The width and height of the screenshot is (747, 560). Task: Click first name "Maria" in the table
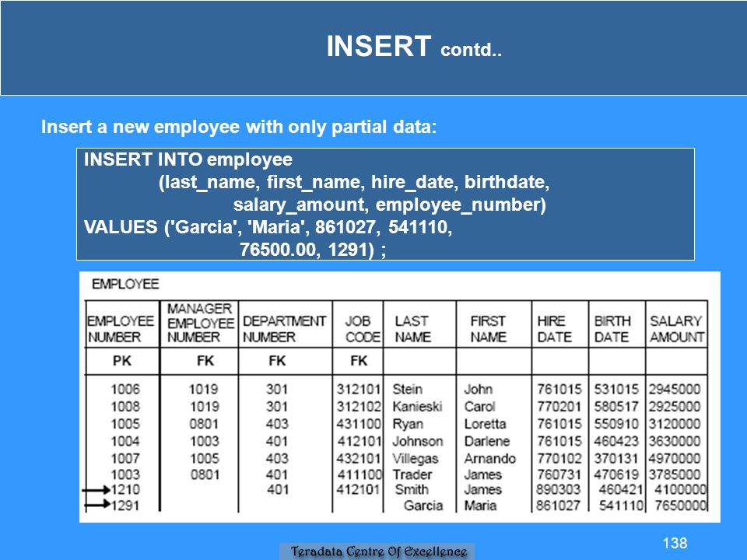point(480,506)
